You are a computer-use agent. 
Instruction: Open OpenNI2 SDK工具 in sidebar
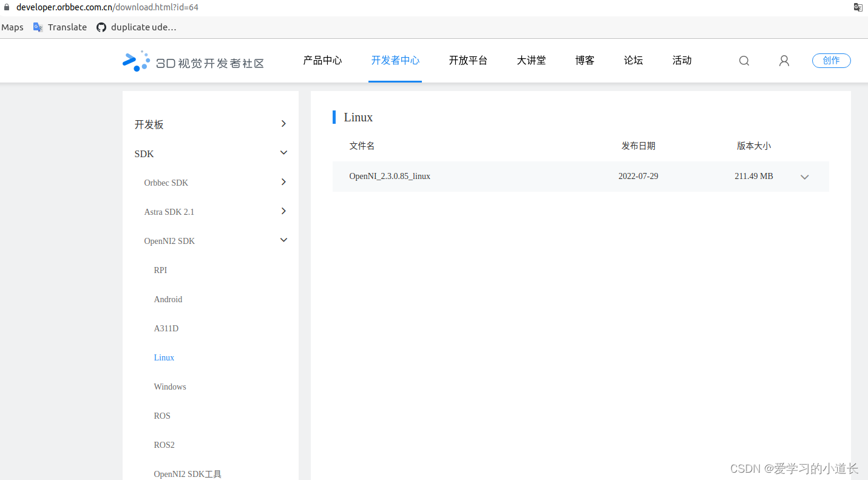tap(188, 474)
